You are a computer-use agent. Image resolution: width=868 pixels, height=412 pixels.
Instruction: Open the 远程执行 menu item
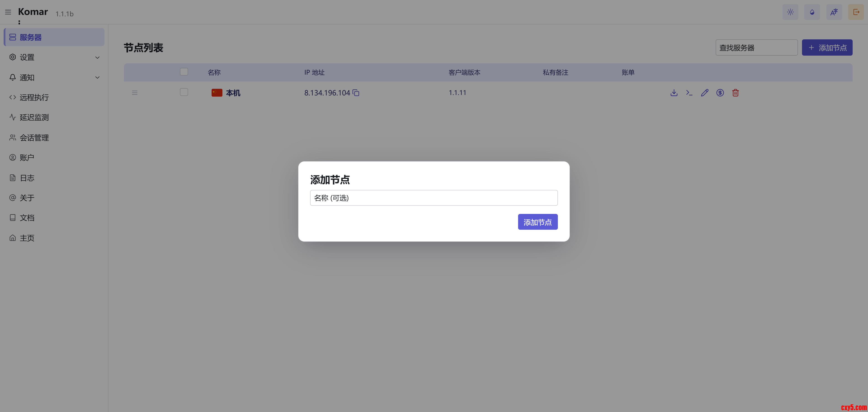34,97
